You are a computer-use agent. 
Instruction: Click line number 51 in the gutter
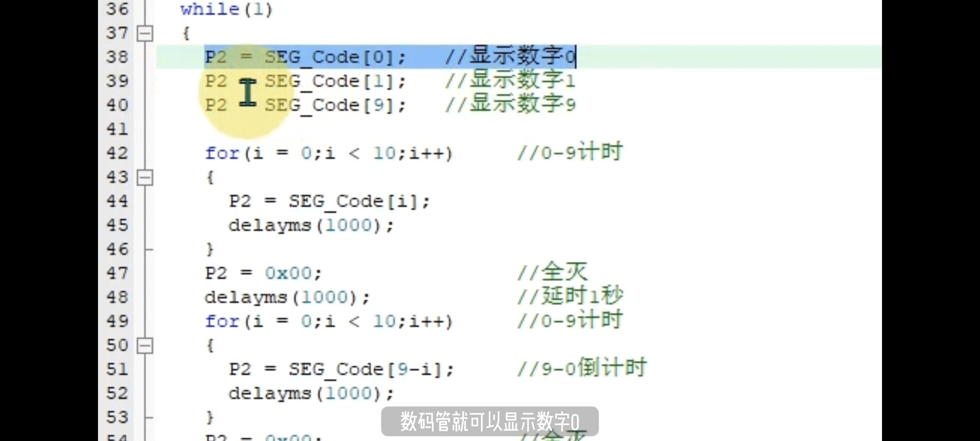(x=117, y=369)
